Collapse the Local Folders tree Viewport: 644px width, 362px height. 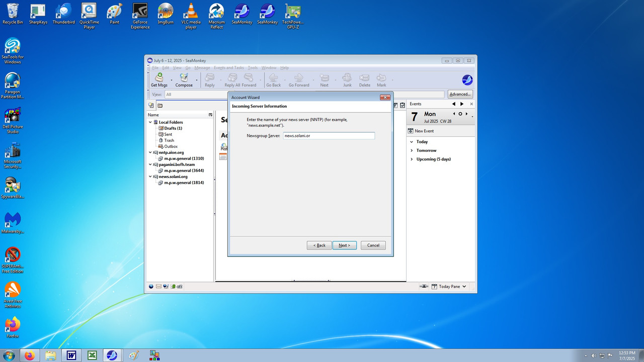150,122
